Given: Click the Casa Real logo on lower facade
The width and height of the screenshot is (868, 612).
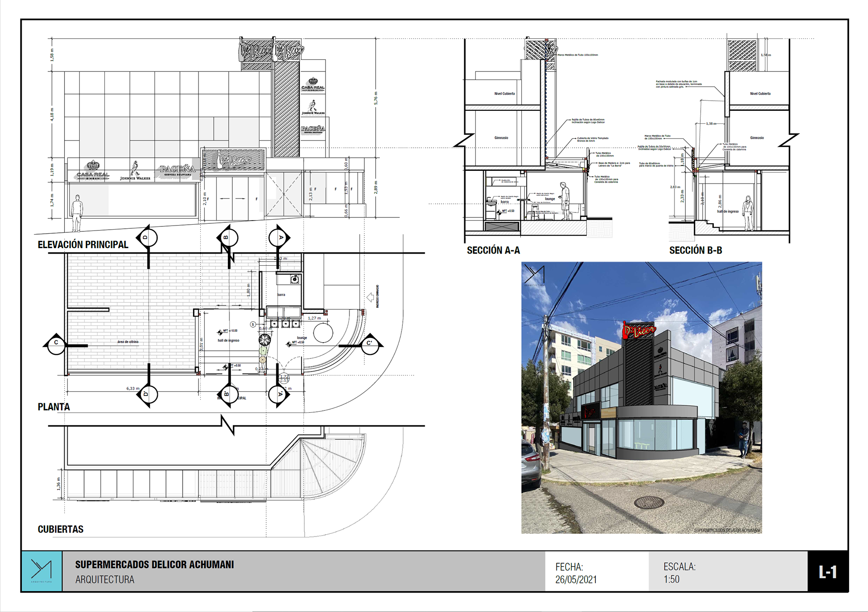Looking at the screenshot, I should point(93,170).
